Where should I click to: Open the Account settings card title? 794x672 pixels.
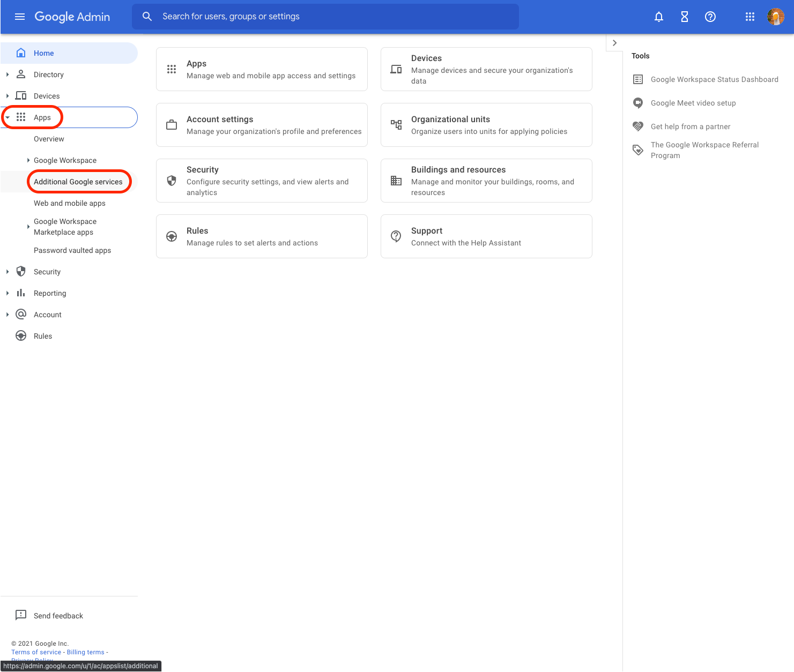(x=220, y=119)
